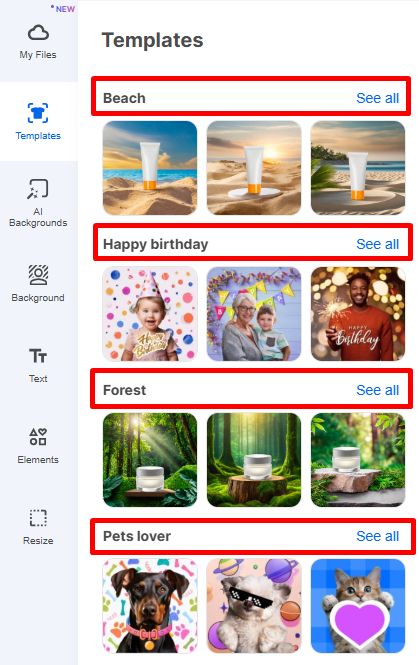Pick the sunset sand dune beach template

pyautogui.click(x=254, y=168)
